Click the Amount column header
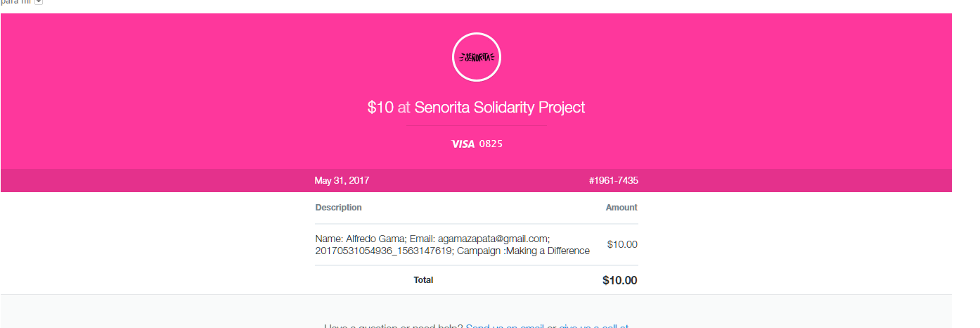This screenshot has width=980, height=328. [x=621, y=208]
